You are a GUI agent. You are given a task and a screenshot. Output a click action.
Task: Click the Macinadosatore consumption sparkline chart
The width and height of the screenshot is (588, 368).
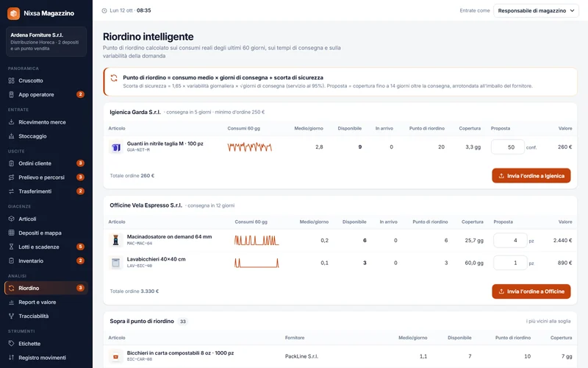[257, 241]
